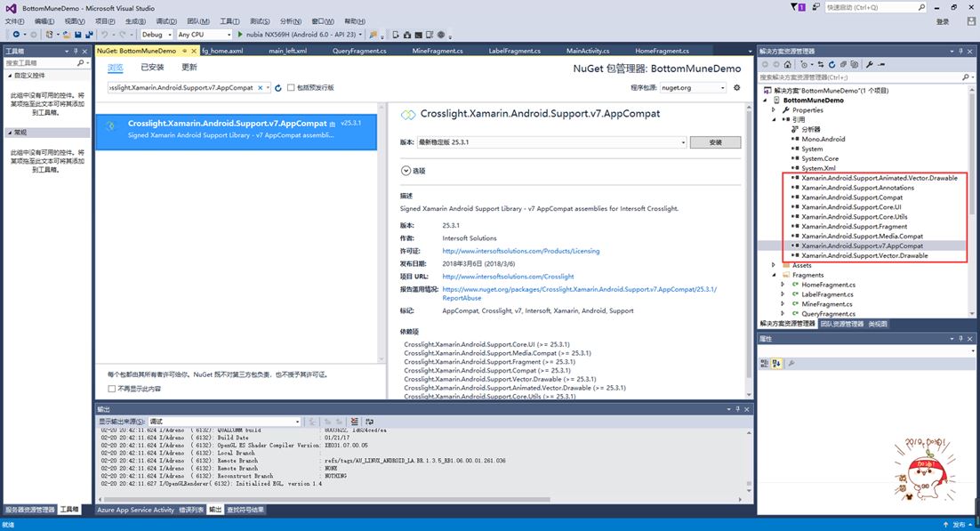This screenshot has width=980, height=531.
Task: Click Show All Files icon in Solution Explorer
Action: tap(855, 64)
